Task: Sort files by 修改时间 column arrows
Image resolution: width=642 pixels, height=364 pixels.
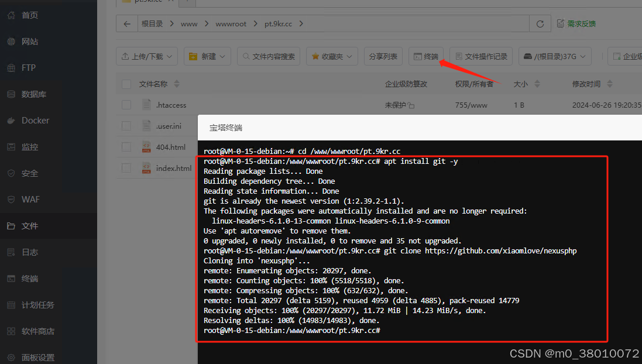Action: [610, 84]
